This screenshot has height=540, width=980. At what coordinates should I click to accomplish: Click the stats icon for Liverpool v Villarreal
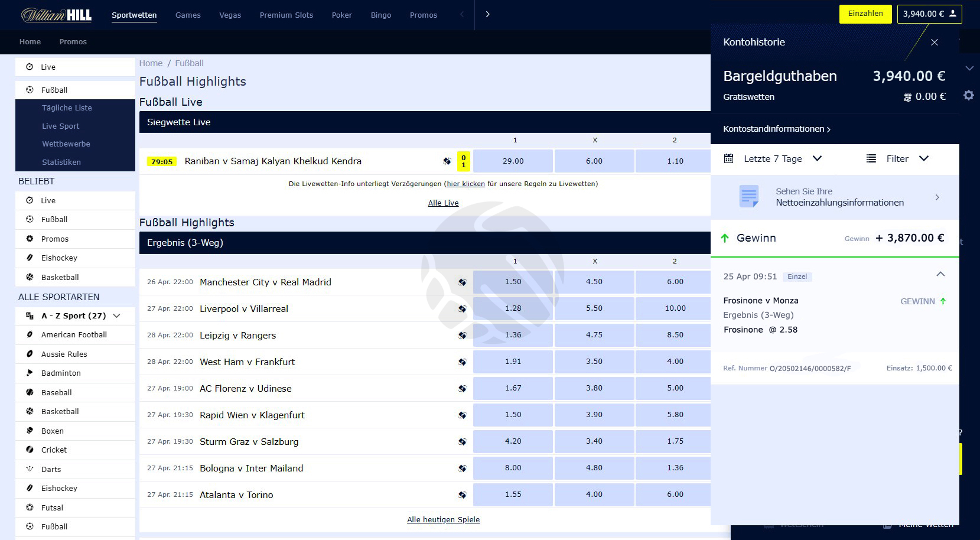[x=462, y=309]
